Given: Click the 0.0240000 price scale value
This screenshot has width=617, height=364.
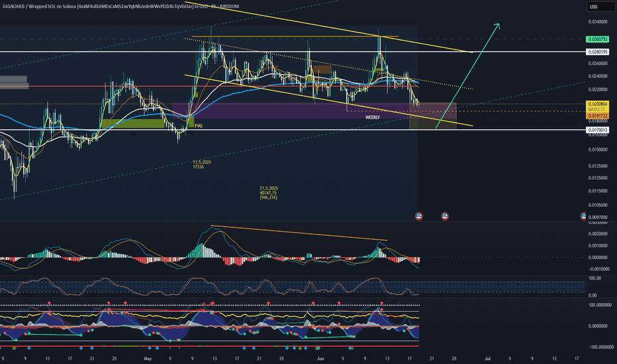Looking at the screenshot, I should coord(598,76).
